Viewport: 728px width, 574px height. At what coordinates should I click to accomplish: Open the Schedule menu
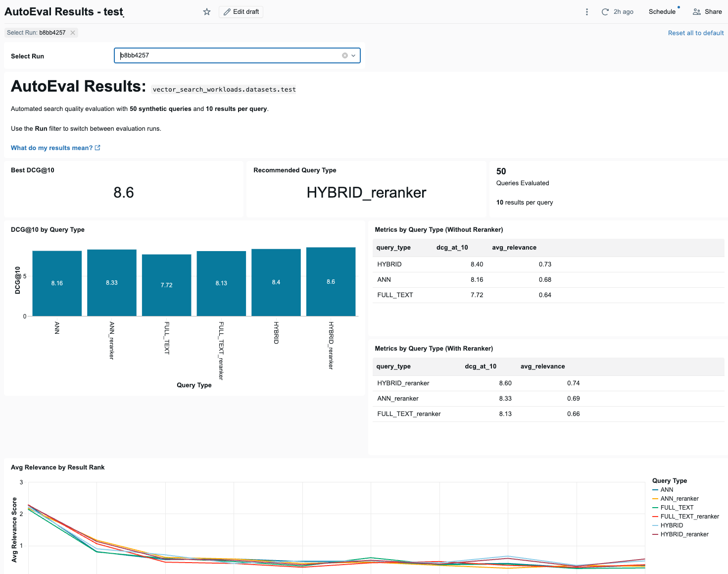(662, 11)
